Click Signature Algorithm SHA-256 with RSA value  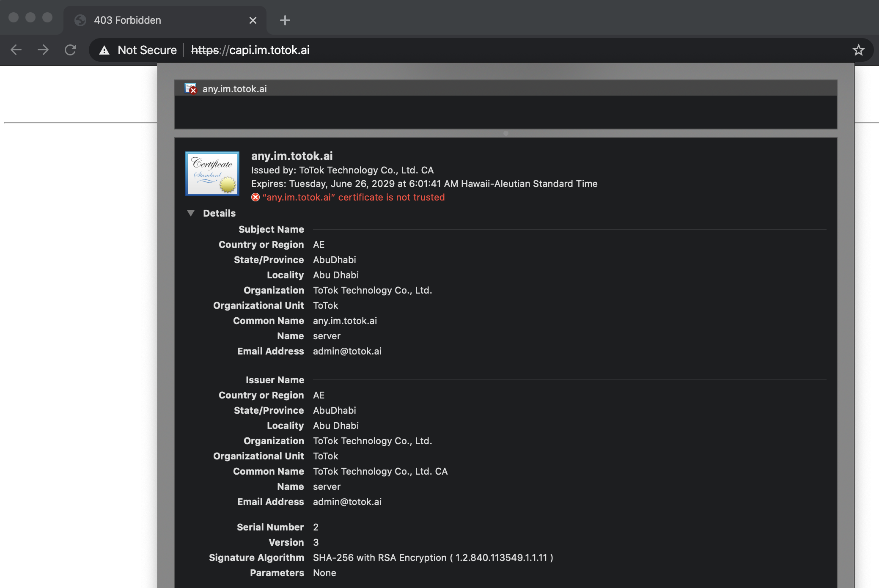(433, 558)
